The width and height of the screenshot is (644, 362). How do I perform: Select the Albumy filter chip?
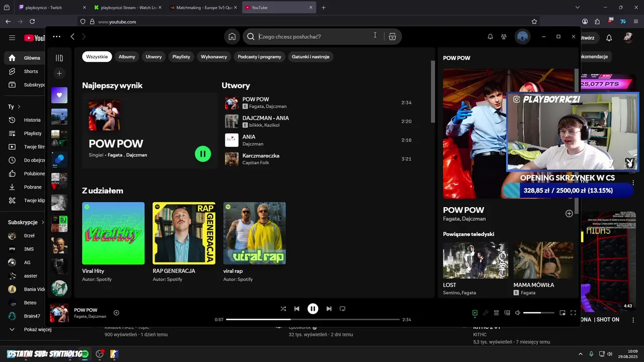click(127, 57)
